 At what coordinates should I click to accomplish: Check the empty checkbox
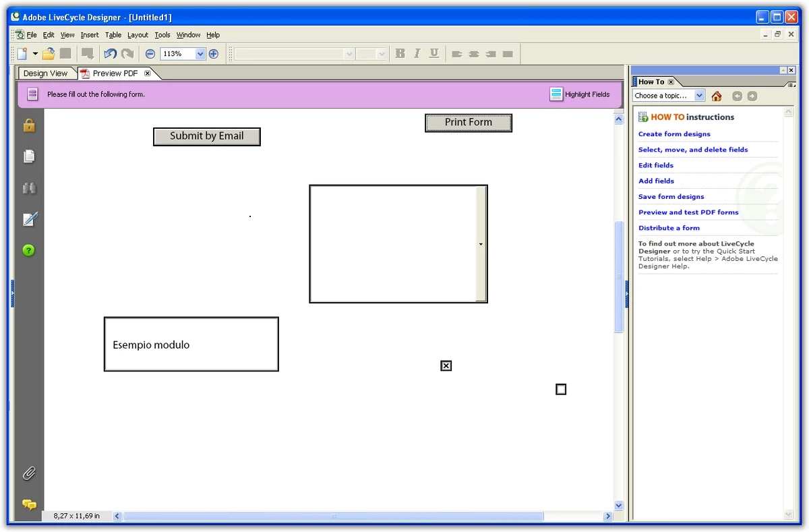pyautogui.click(x=561, y=389)
